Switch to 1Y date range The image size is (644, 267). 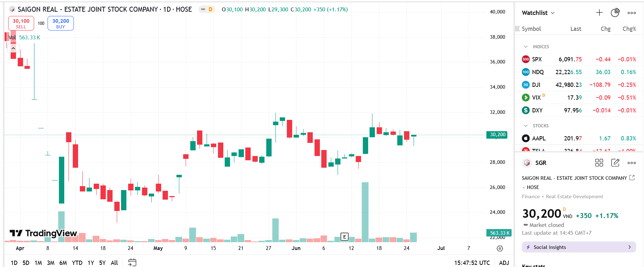(91, 263)
